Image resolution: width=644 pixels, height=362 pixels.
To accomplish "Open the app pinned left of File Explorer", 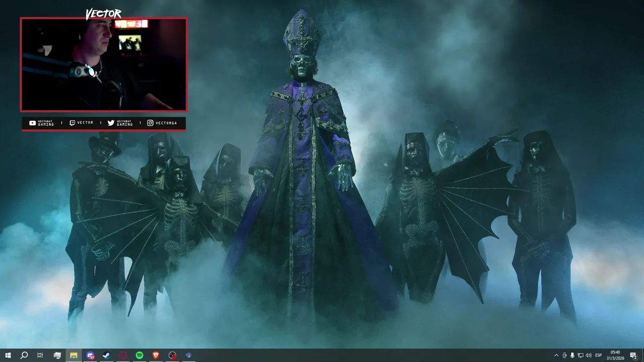I will [57, 355].
